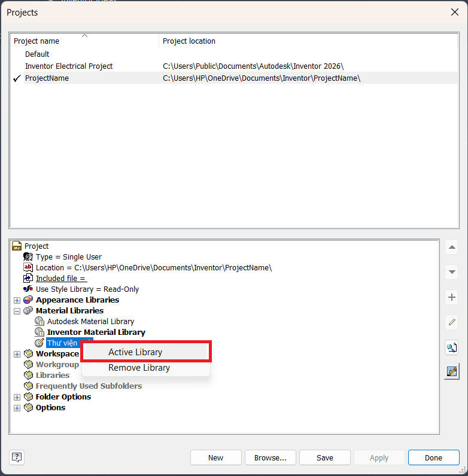Click the New button

[x=216, y=457]
